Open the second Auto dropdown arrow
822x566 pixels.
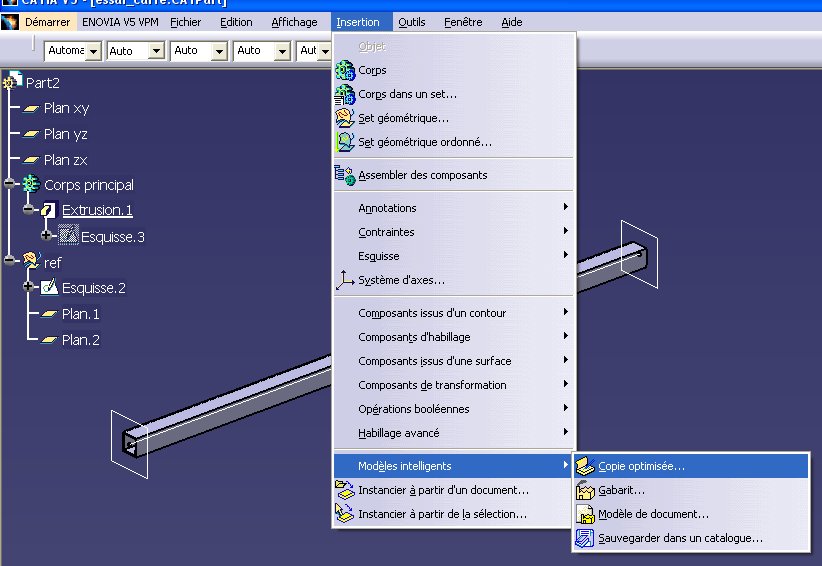[156, 51]
